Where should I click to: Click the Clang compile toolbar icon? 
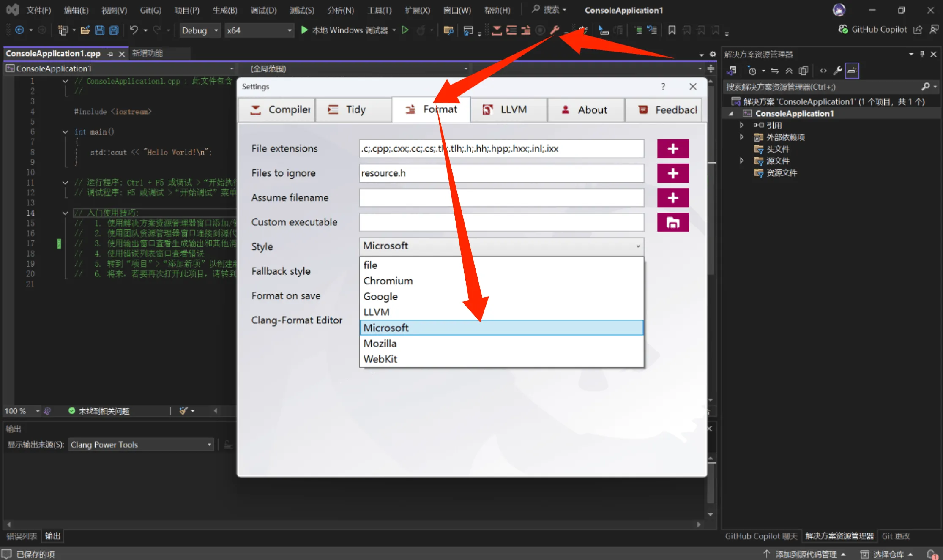(x=497, y=30)
